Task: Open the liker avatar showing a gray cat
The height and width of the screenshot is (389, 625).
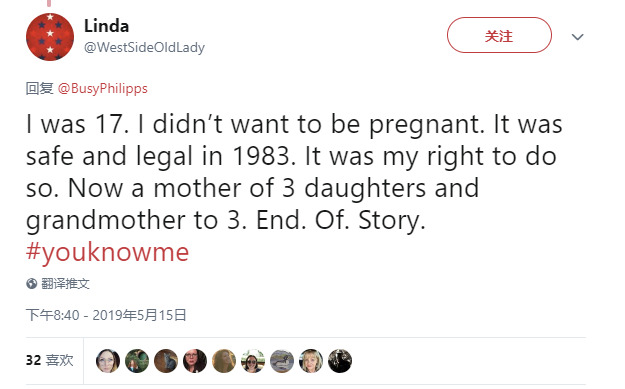Action: 166,361
